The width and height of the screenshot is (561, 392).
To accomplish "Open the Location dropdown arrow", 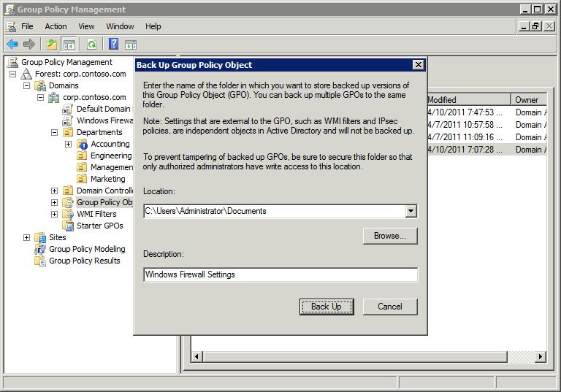I will point(411,211).
